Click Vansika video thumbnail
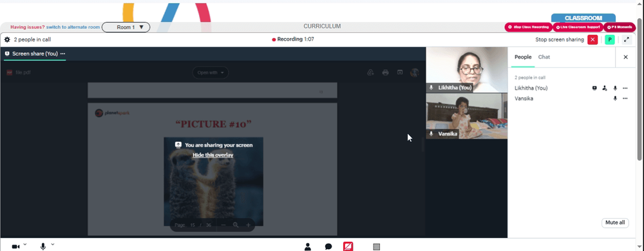 [x=466, y=116]
